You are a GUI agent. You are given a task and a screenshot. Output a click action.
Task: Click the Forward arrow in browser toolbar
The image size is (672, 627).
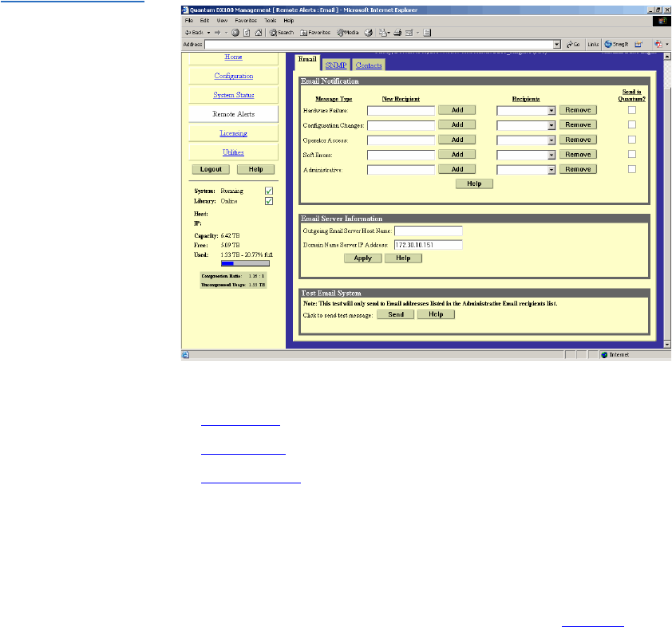pyautogui.click(x=217, y=33)
